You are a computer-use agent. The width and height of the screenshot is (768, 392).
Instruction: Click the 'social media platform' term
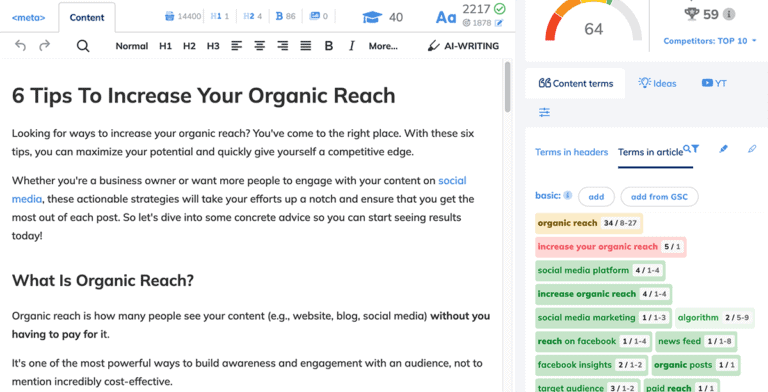(600, 270)
